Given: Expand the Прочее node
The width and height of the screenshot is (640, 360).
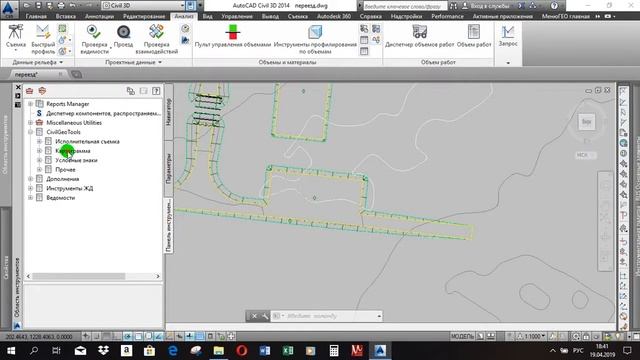Looking at the screenshot, I should click(39, 169).
